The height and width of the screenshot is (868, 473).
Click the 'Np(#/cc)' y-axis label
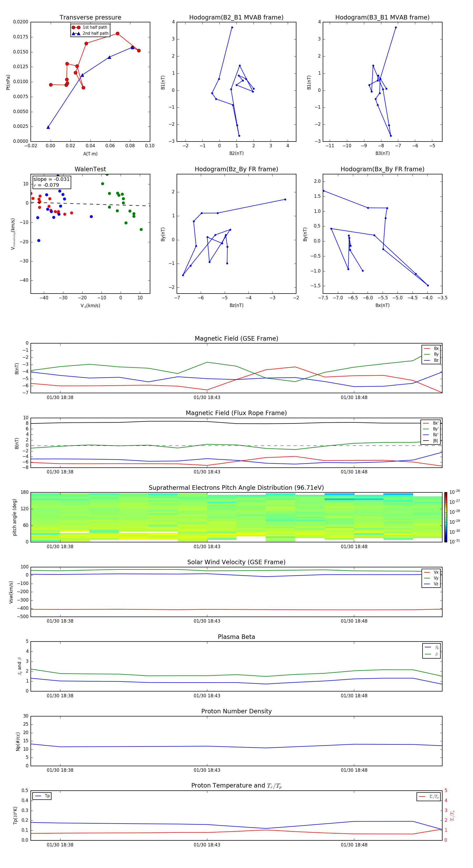[x=18, y=741]
